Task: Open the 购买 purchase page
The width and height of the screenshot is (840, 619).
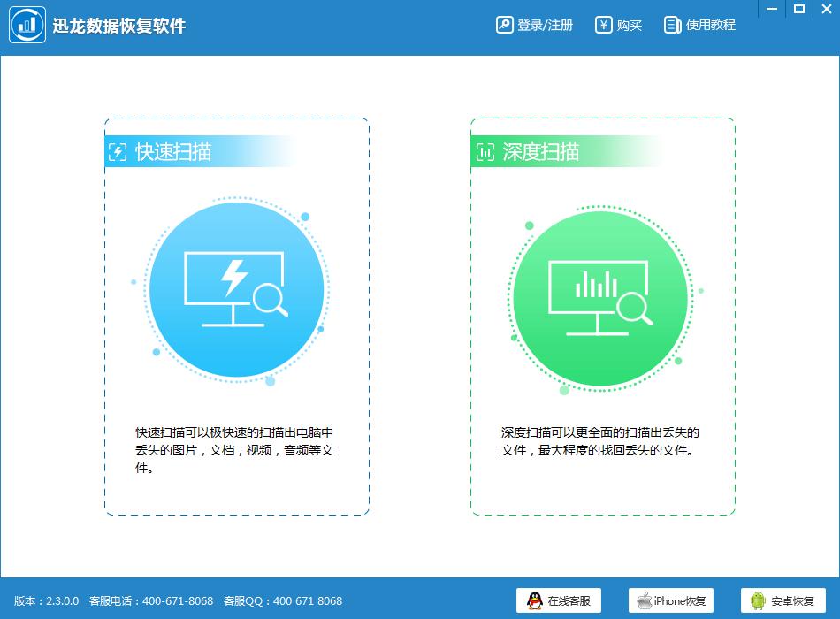Action: click(618, 25)
